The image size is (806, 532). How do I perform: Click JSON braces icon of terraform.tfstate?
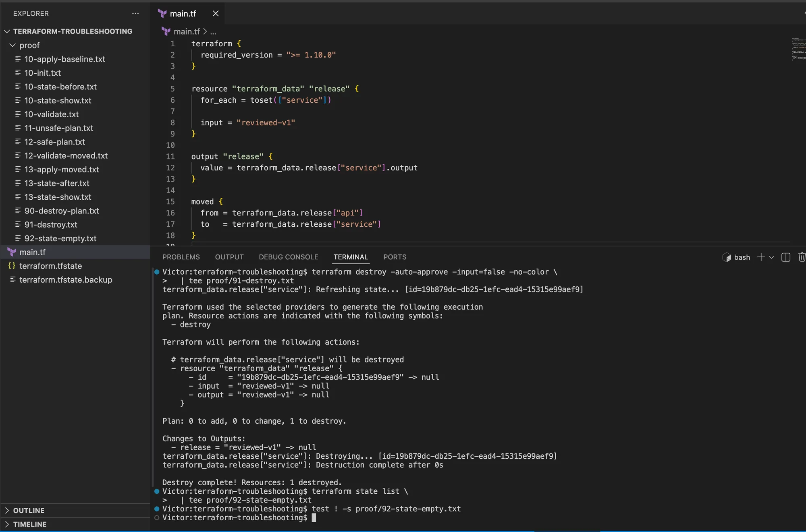click(12, 266)
